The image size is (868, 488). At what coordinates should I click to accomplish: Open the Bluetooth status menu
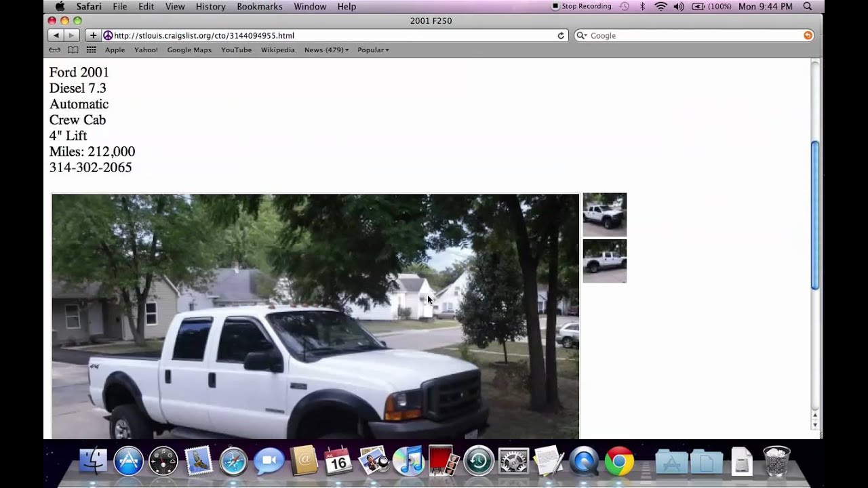click(642, 6)
